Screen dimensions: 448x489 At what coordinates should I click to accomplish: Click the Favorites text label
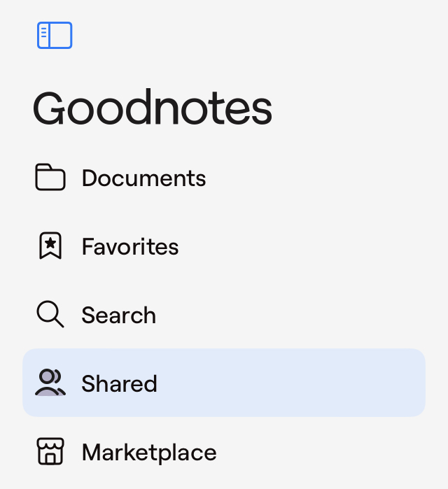pyautogui.click(x=130, y=247)
